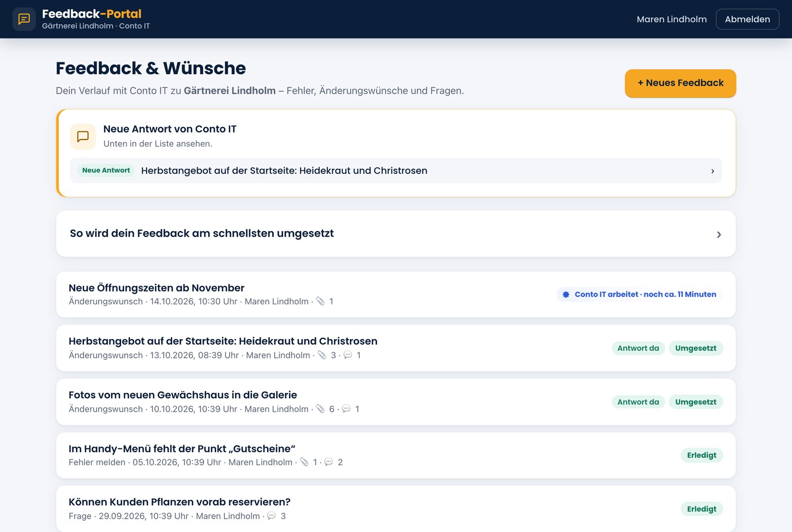This screenshot has height=532, width=792.
Task: Click comment icon in Handy-Menü Gutscheine row
Action: pos(329,462)
